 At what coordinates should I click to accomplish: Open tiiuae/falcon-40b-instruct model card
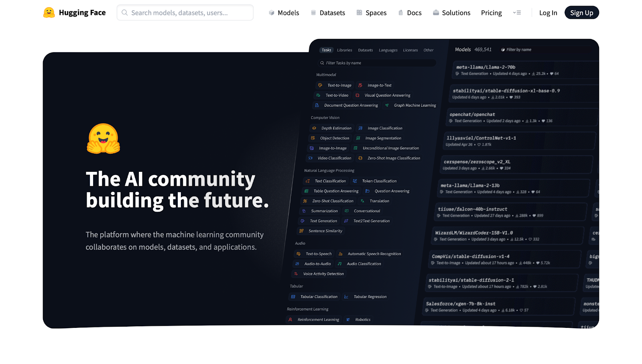tap(511, 212)
